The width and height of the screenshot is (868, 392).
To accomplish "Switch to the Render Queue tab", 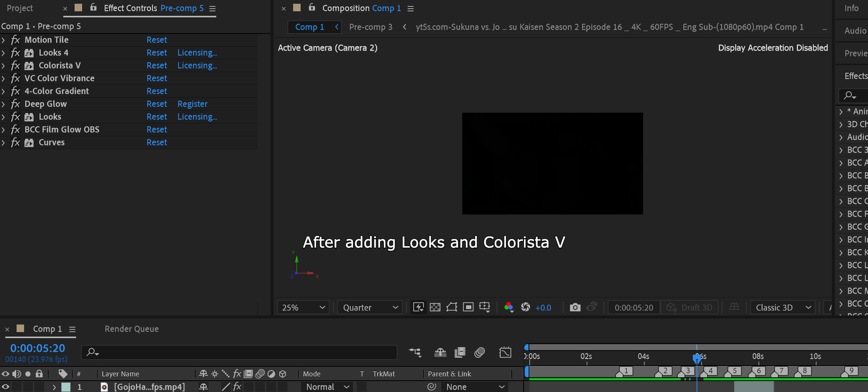I will (x=131, y=329).
